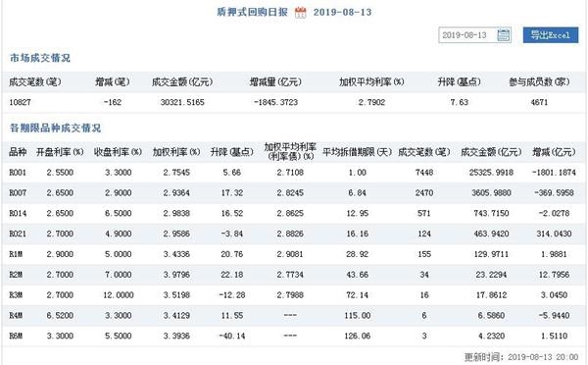Click the 品种 column header
This screenshot has width=588, height=365.
click(18, 152)
